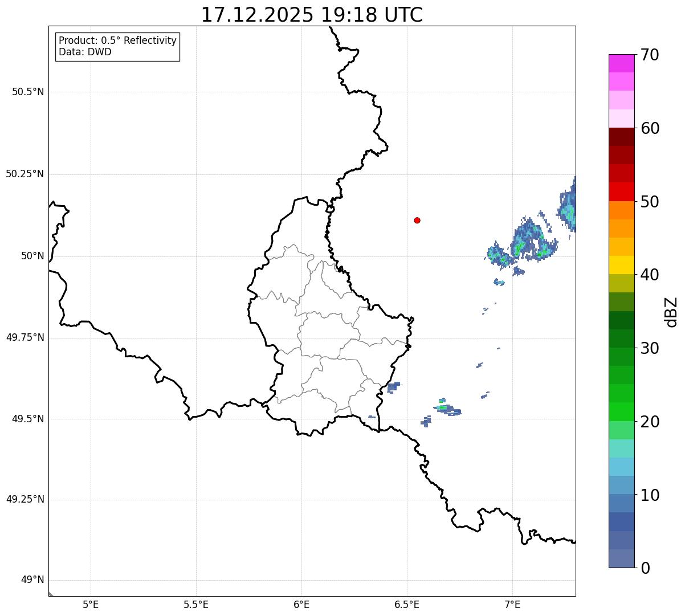Click the bright green swatch above 20

tap(621, 412)
